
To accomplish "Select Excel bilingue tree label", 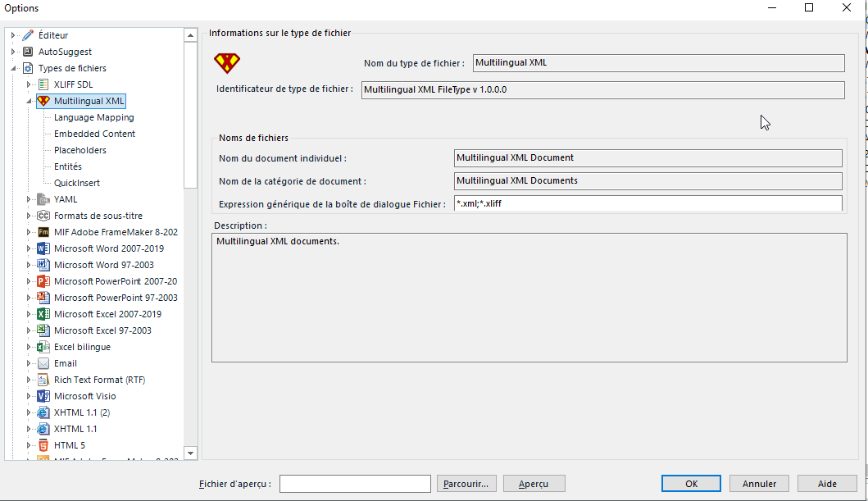I will click(x=83, y=347).
